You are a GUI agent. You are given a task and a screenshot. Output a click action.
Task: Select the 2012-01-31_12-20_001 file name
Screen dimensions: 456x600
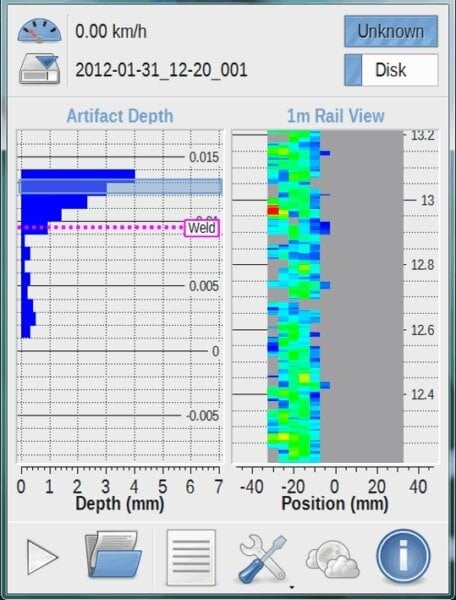coord(161,70)
